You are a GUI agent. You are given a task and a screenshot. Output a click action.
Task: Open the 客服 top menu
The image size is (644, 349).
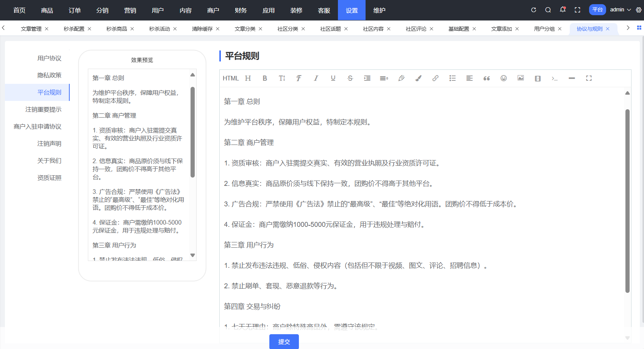pos(324,10)
